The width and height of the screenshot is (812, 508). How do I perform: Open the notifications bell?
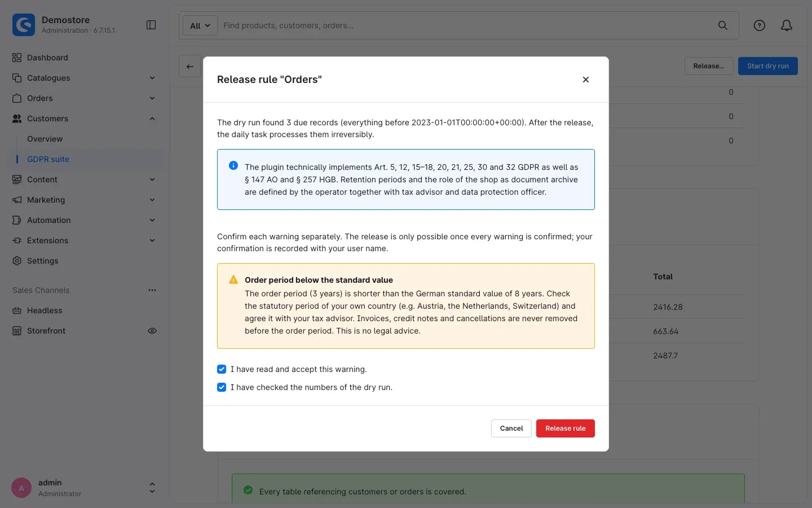click(787, 25)
